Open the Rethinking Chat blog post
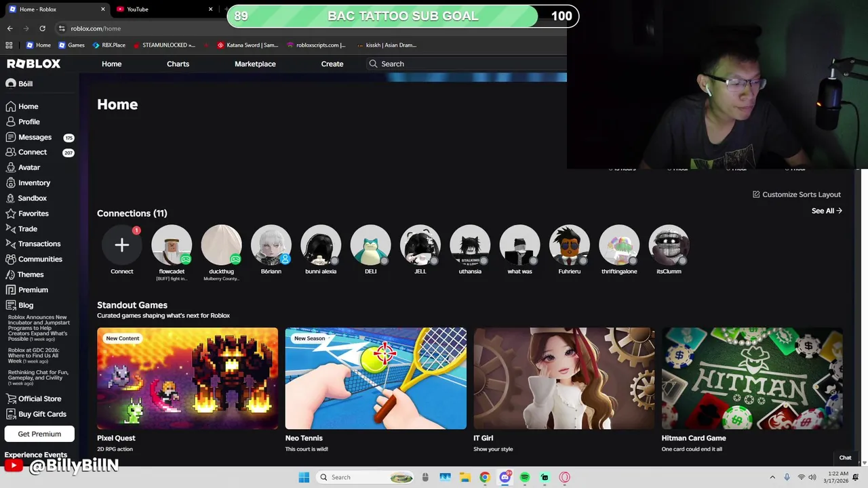The height and width of the screenshot is (488, 868). coord(39,378)
